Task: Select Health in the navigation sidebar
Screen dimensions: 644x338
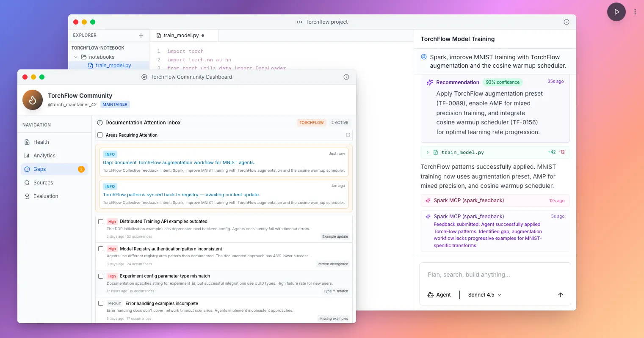Action: pos(41,142)
